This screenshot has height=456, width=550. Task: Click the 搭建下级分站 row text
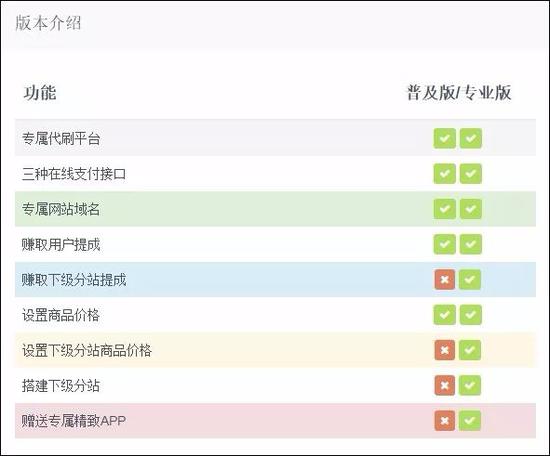click(x=61, y=386)
